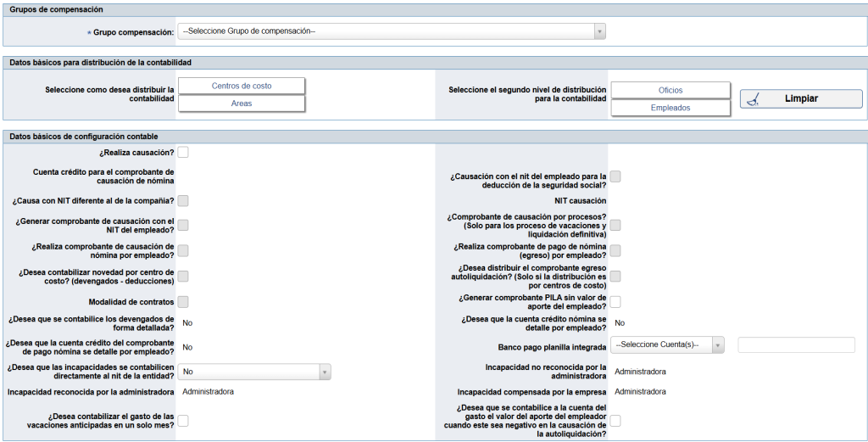Choose Empleados as second distribution level
The image size is (868, 442).
click(670, 108)
